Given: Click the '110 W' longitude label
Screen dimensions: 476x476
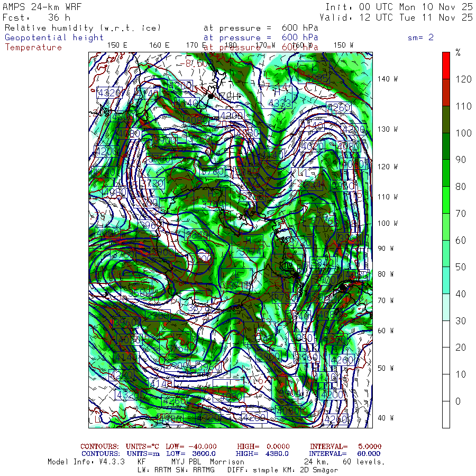Looking at the screenshot, I should click(x=387, y=197).
